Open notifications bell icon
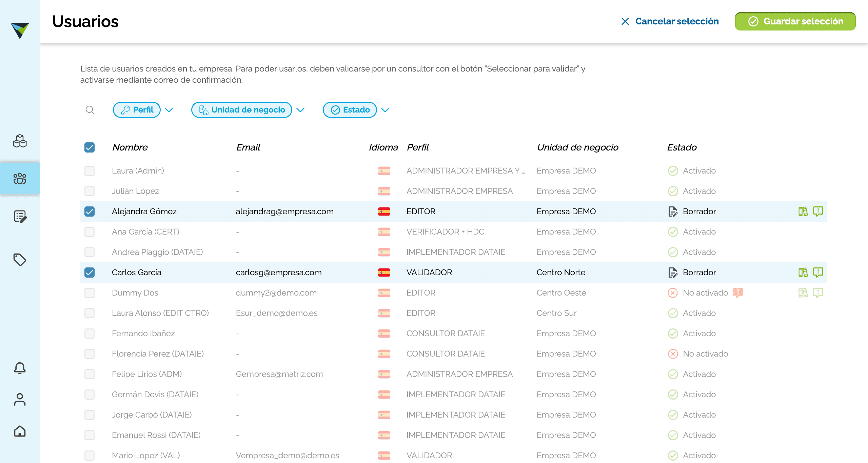Screen dimensions: 868x463 (20, 368)
